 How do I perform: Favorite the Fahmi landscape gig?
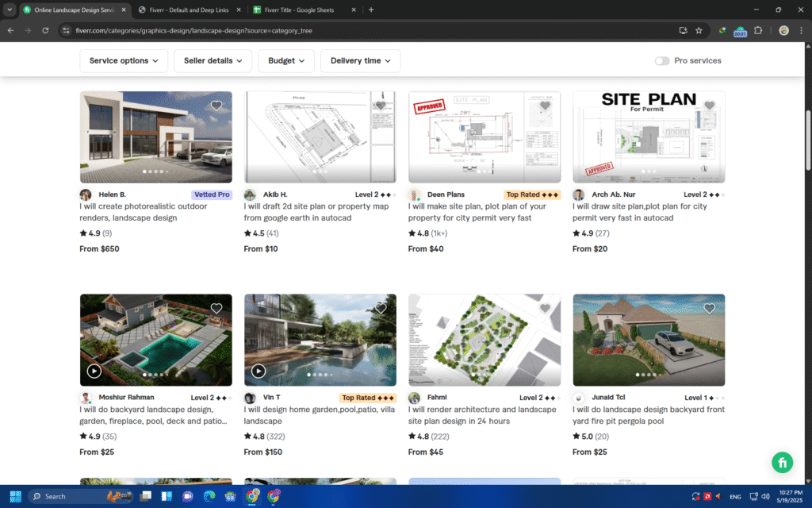pos(545,309)
